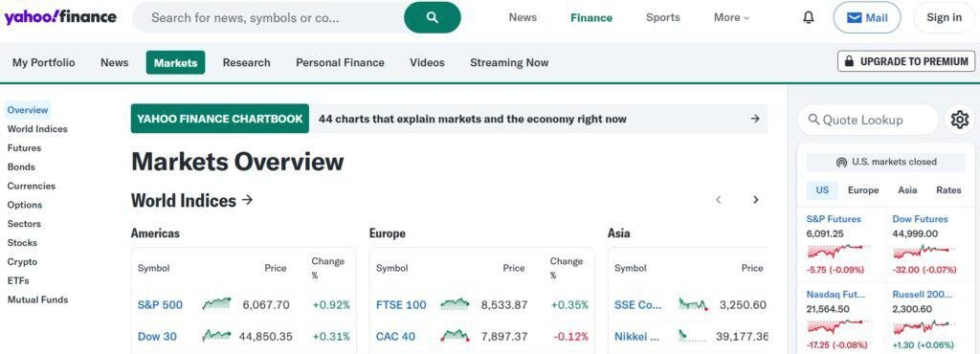Open the Crypto sidebar link
Viewport: 980px width, 354px height.
coord(23,261)
